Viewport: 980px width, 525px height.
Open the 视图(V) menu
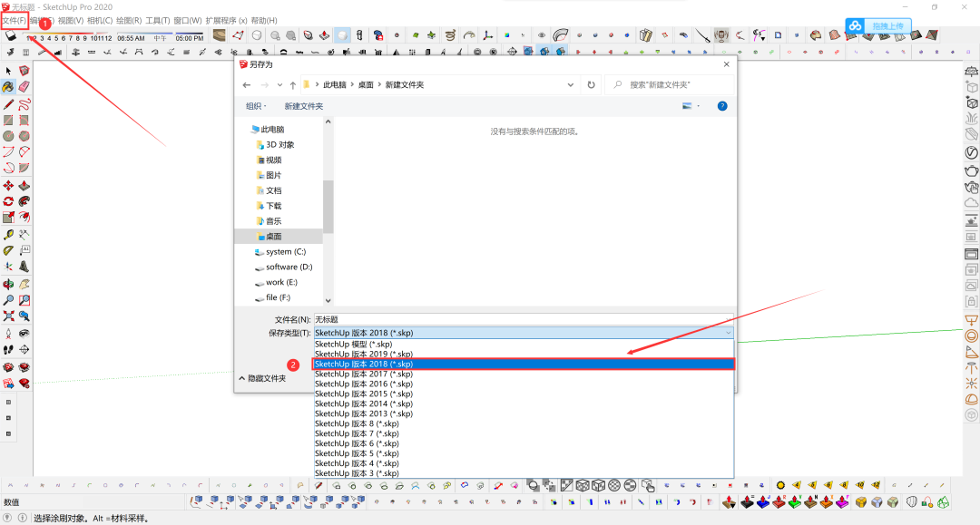point(71,21)
